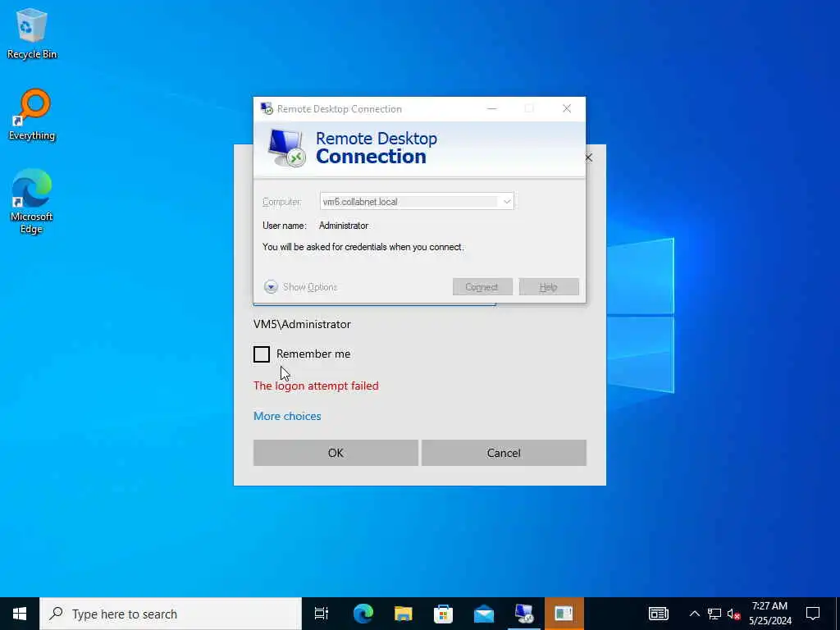Open Task View on the taskbar
This screenshot has width=840, height=630.
321,614
